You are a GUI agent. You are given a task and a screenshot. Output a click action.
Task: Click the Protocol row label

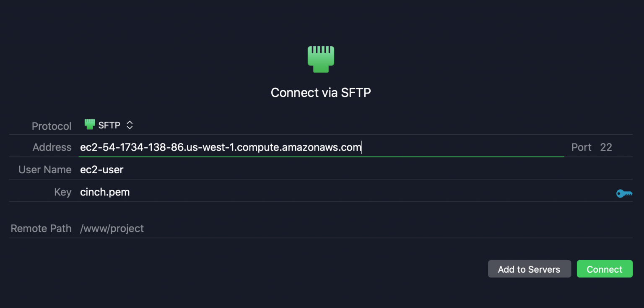(51, 126)
